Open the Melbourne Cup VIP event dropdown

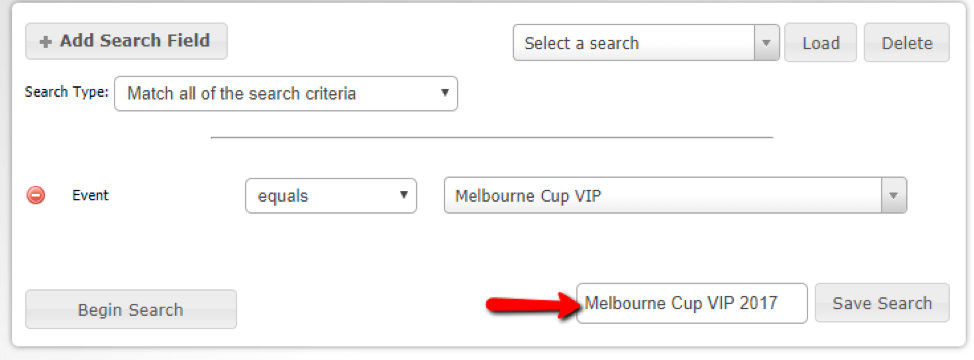click(675, 196)
